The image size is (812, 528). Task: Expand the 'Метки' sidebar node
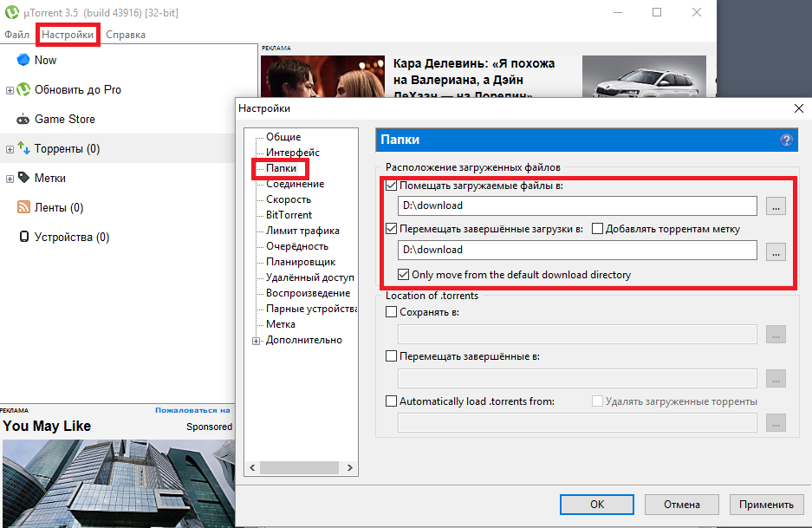tap(10, 179)
